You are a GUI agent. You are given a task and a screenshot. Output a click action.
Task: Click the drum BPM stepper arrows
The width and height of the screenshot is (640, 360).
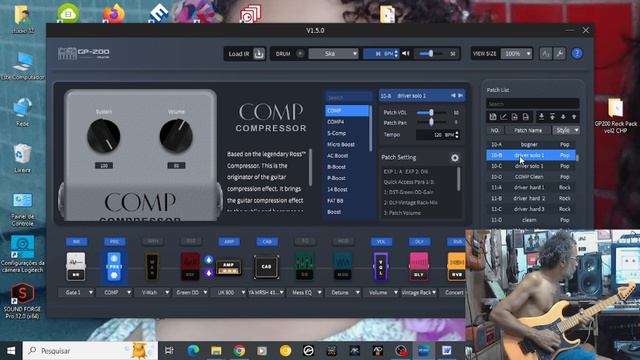(396, 53)
